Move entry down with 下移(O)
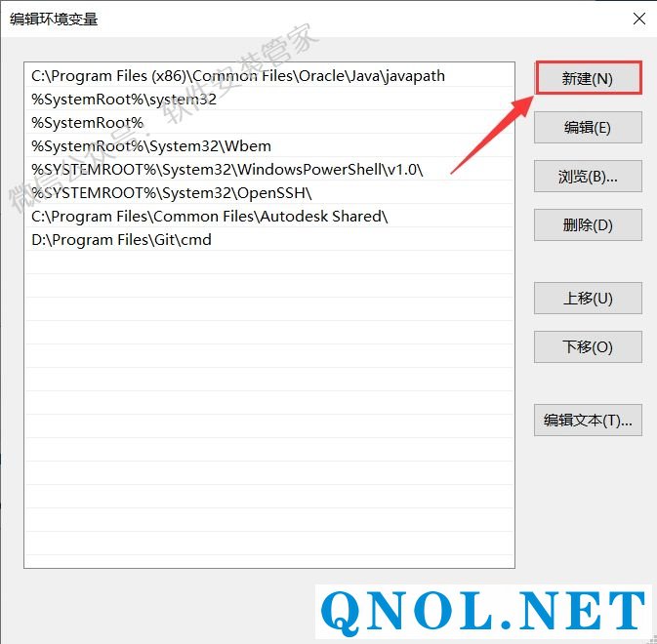This screenshot has height=644, width=657. tap(588, 347)
